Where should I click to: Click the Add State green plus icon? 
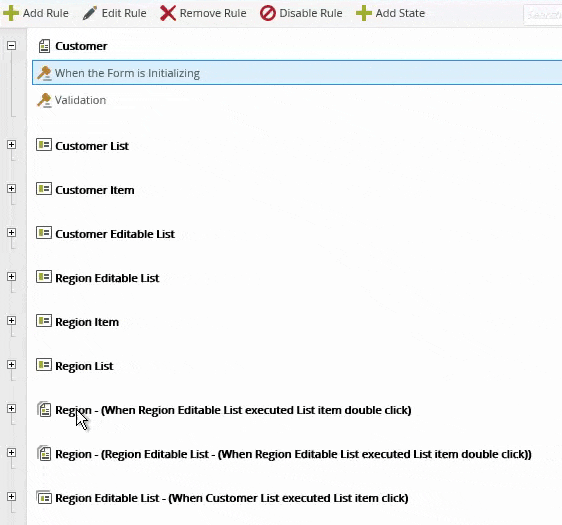(364, 13)
